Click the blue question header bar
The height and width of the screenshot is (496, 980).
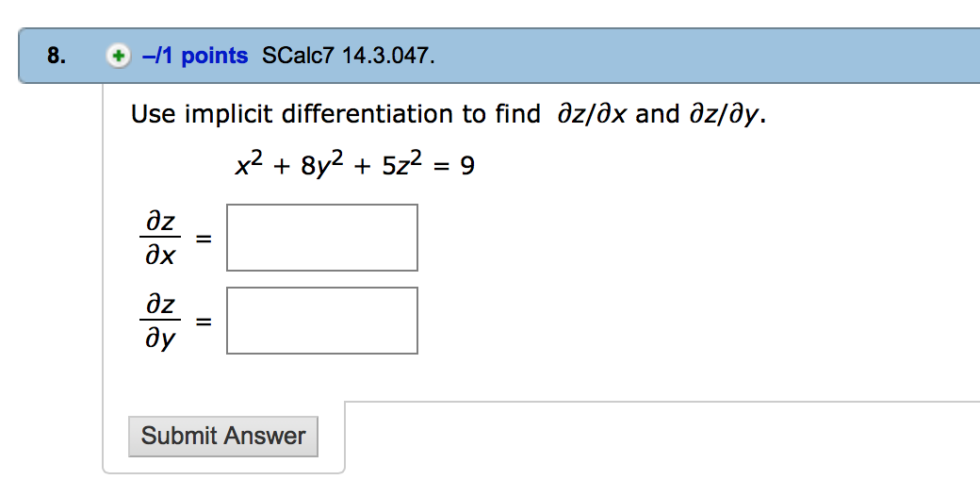[499, 56]
